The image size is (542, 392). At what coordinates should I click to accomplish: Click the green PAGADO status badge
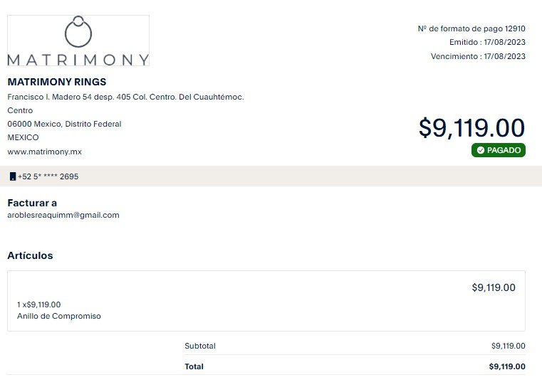click(498, 150)
